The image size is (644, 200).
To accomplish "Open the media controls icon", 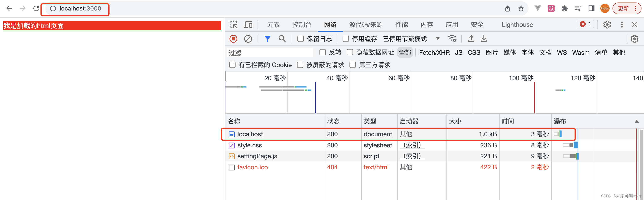I will pos(578,8).
